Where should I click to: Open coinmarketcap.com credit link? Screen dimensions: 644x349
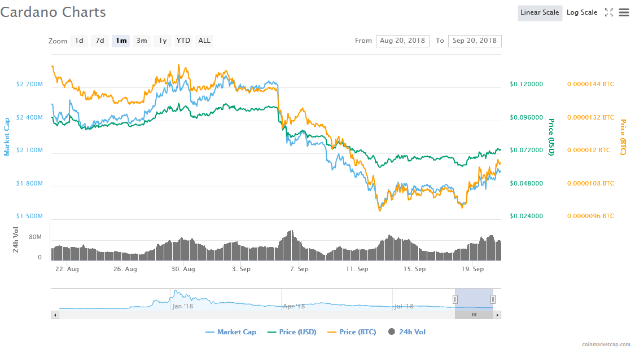click(x=606, y=344)
